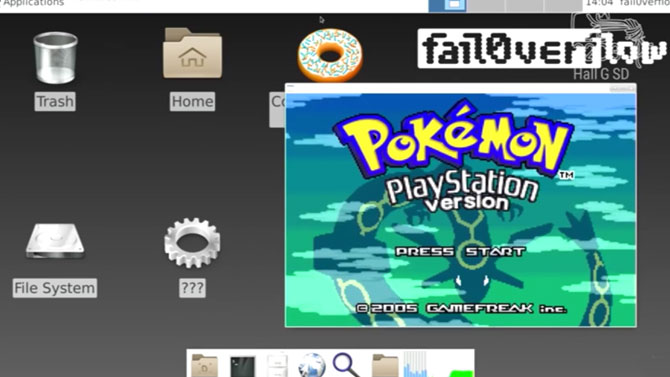This screenshot has height=377, width=670.
Task: Open the plain folder beside the magnifier
Action: [385, 366]
